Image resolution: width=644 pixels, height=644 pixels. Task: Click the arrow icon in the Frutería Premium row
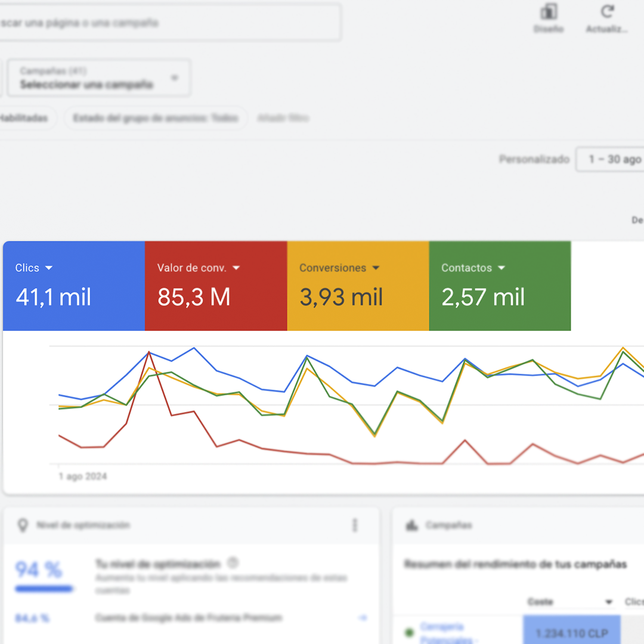click(x=363, y=618)
